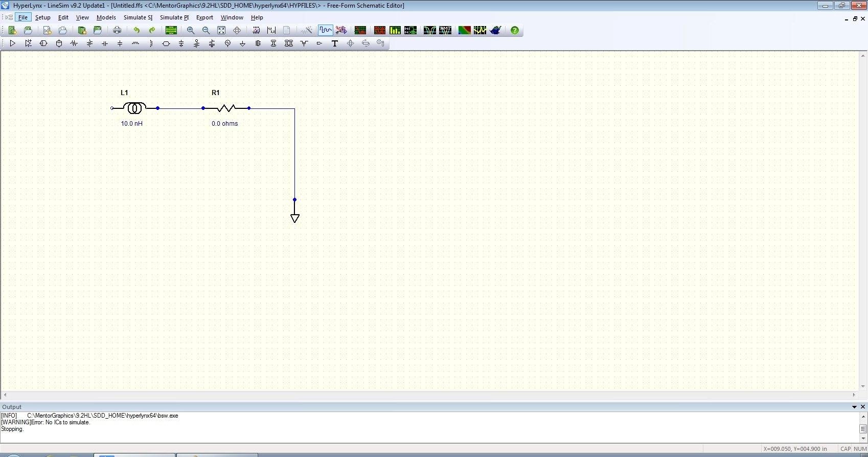Viewport: 868px width, 457px height.
Task: Click the wizard wand toolbar icon
Action: pyautogui.click(x=306, y=30)
